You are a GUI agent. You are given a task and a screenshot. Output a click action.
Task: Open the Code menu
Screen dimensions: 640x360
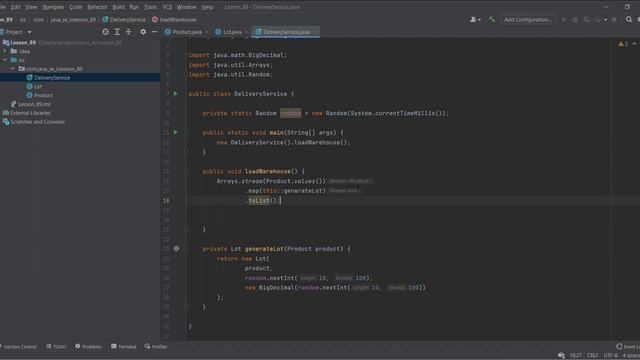tap(76, 7)
